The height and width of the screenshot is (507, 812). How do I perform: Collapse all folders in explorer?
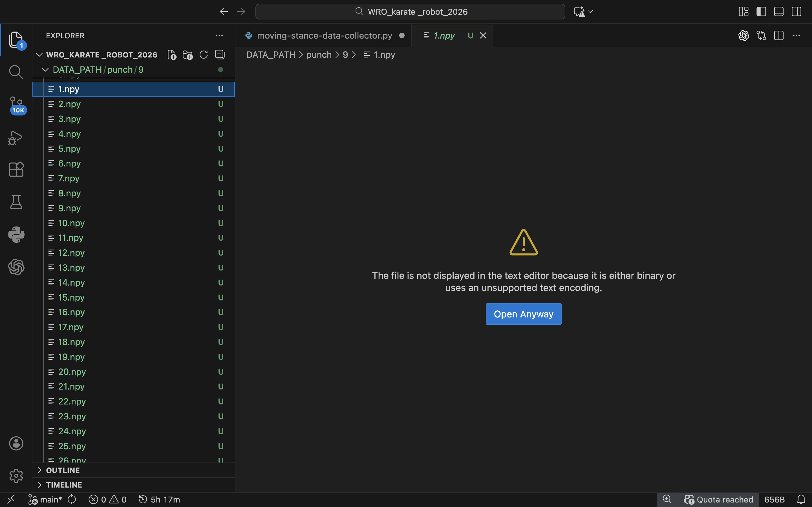click(220, 55)
